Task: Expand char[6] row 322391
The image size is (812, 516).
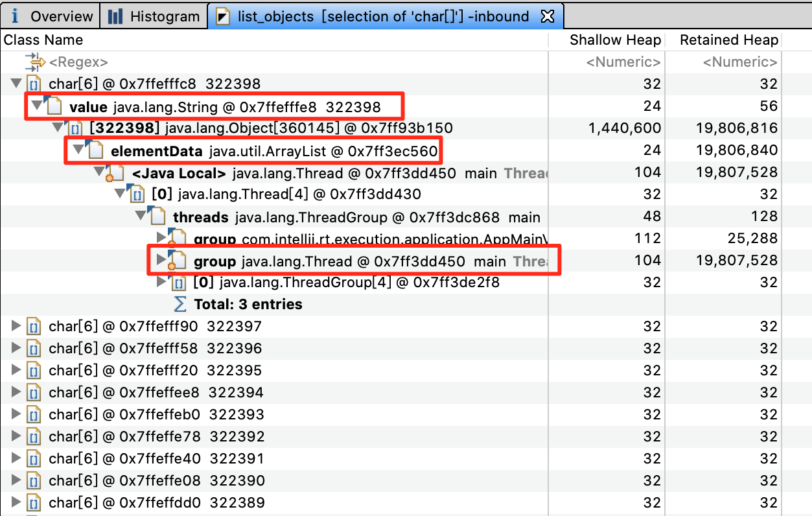Action: click(x=16, y=458)
